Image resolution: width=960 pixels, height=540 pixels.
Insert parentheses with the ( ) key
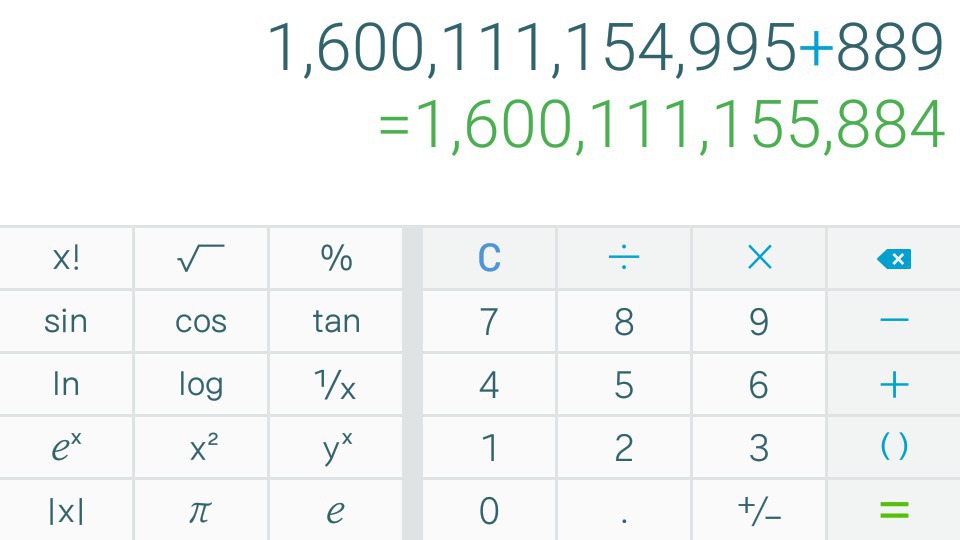894,447
